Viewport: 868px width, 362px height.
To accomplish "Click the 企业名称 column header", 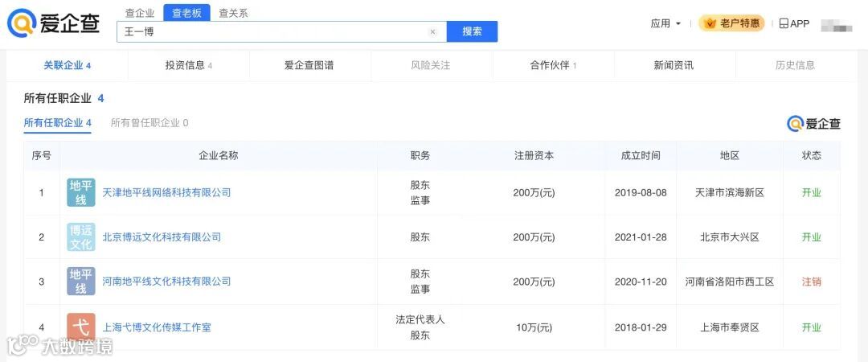I will point(219,156).
